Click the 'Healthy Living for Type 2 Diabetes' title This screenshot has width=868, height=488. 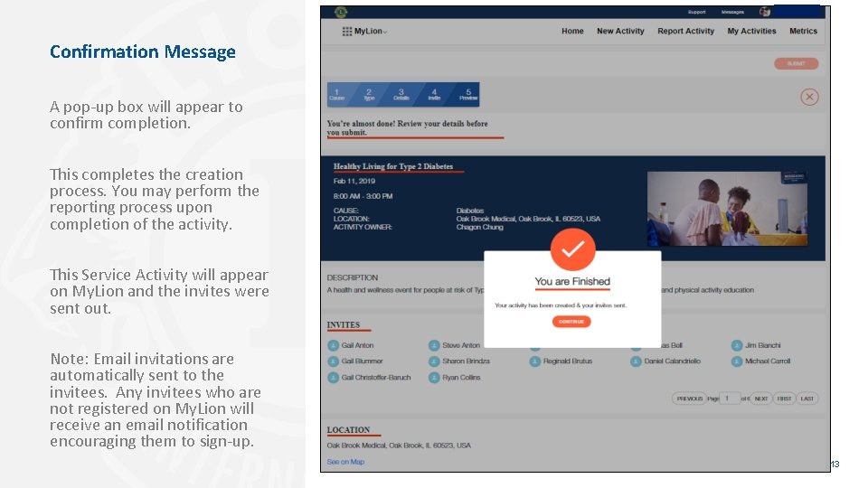pos(393,166)
